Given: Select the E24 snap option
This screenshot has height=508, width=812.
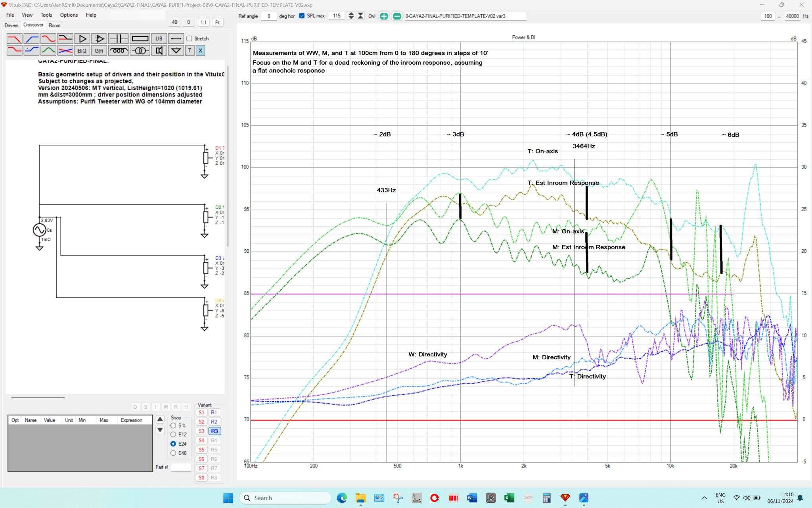Looking at the screenshot, I should pyautogui.click(x=173, y=444).
